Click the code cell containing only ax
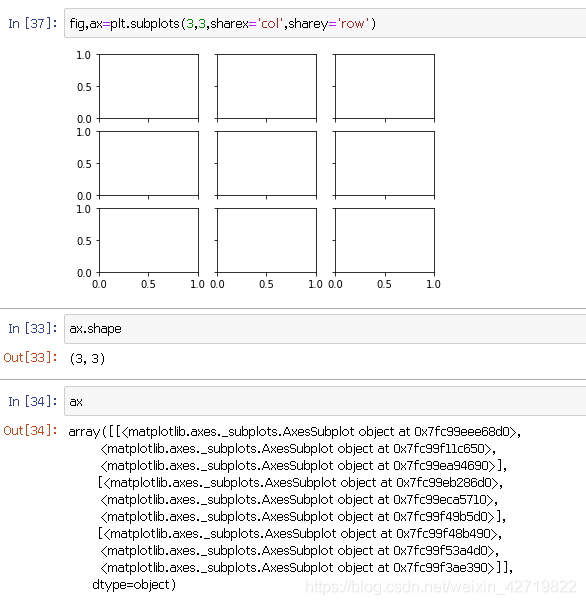 pos(325,402)
